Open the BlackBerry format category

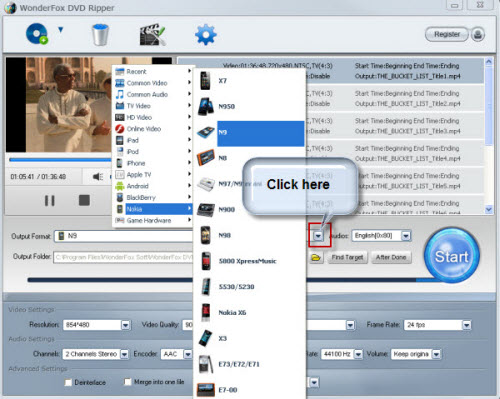[153, 197]
